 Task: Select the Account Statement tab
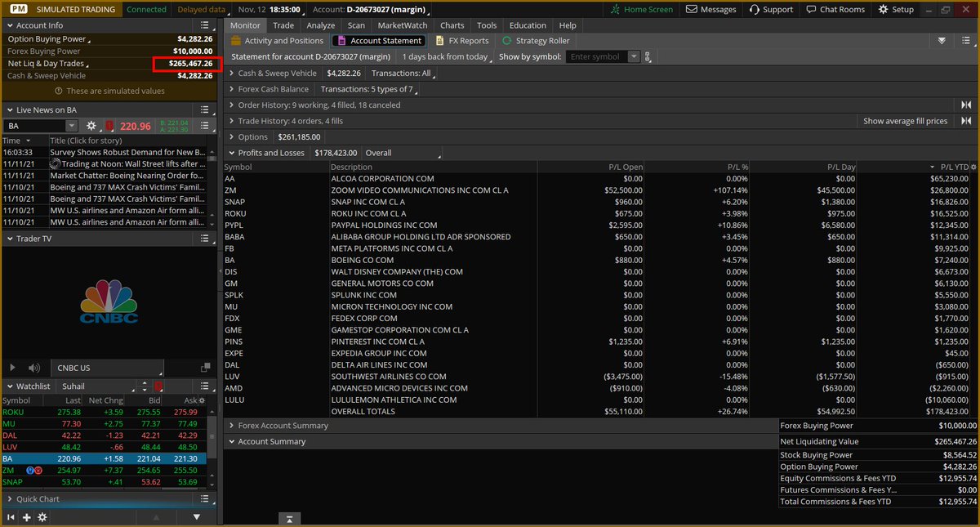coord(379,41)
